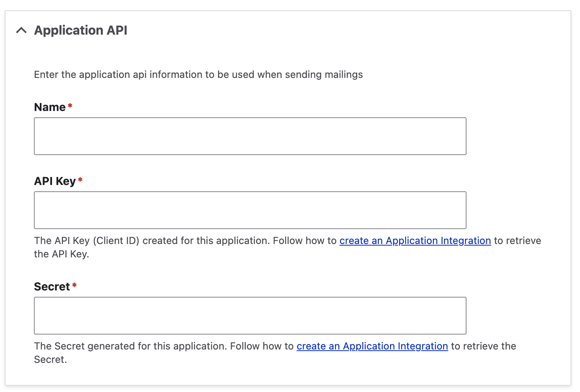This screenshot has width=580, height=392.
Task: Click the red asterisk beside API Key
Action: (80, 180)
